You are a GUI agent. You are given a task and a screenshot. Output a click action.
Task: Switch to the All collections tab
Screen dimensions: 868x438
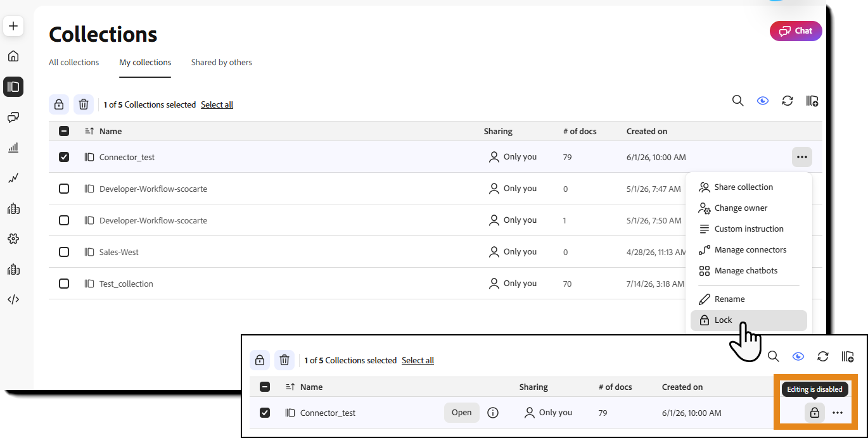tap(74, 63)
